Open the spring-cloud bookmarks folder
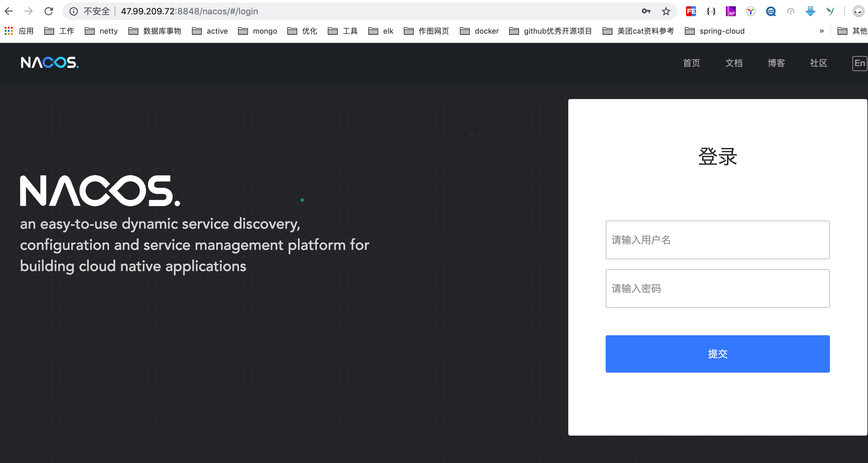Image resolution: width=868 pixels, height=463 pixels. point(715,31)
